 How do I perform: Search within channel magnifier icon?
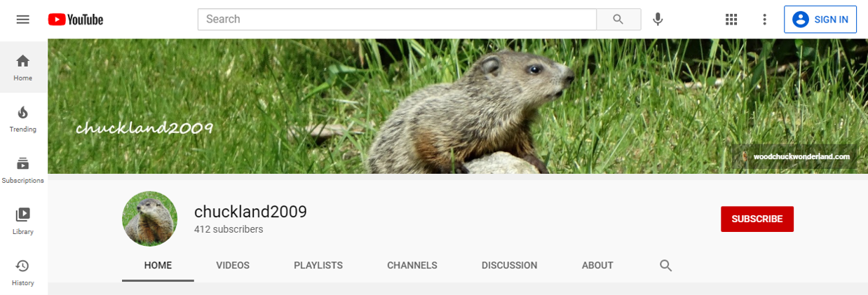666,266
